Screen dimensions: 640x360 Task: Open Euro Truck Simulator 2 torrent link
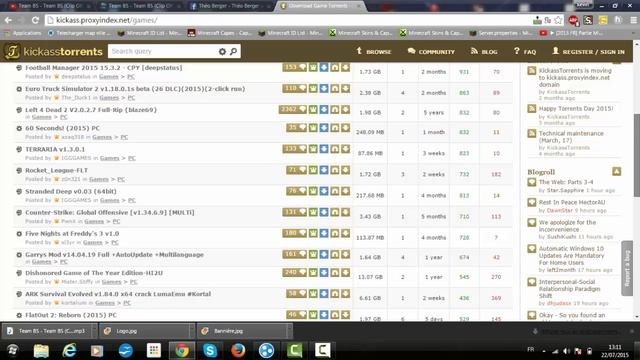point(135,89)
